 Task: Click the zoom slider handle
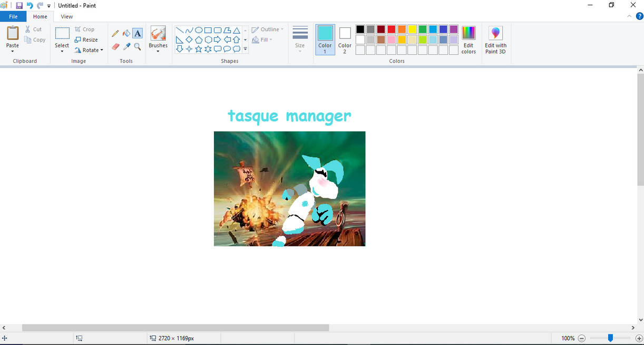tap(610, 338)
